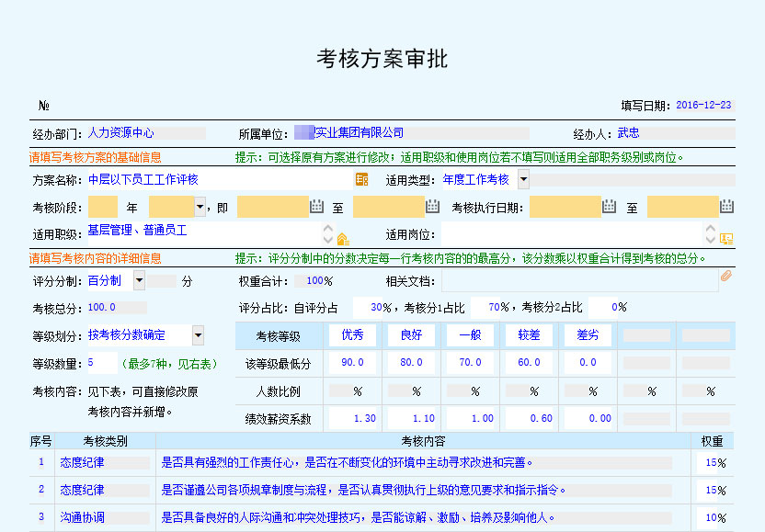The height and width of the screenshot is (532, 765).
Task: Click the 适用职级 selector icon
Action: pyautogui.click(x=343, y=239)
